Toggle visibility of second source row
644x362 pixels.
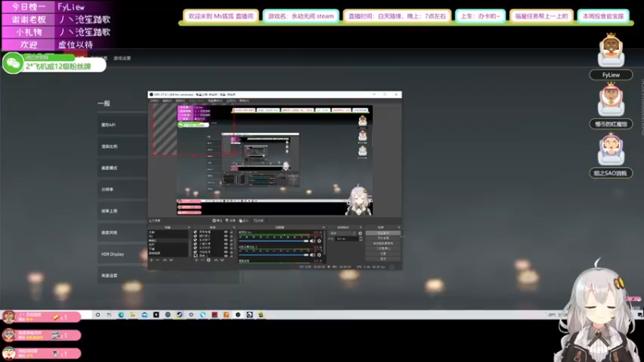pos(226,236)
